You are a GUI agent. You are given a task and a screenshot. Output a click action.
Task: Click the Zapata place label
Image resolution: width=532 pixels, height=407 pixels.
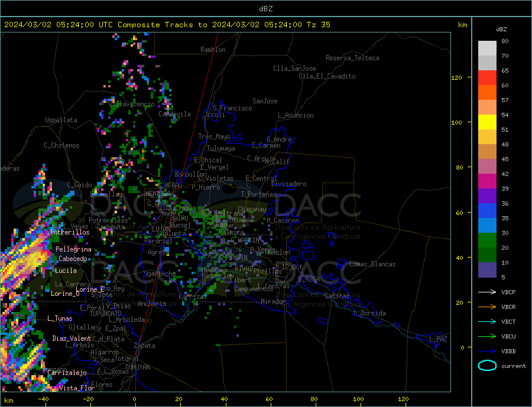click(x=145, y=346)
